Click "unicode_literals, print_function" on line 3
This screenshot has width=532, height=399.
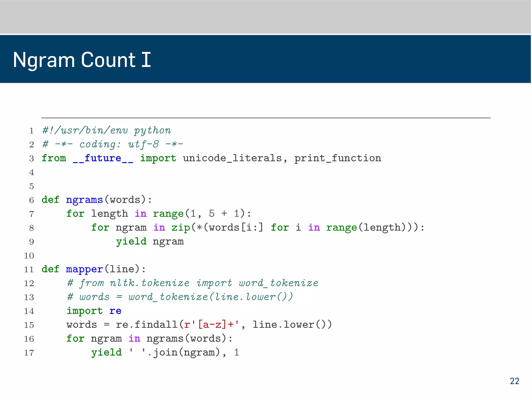point(282,158)
